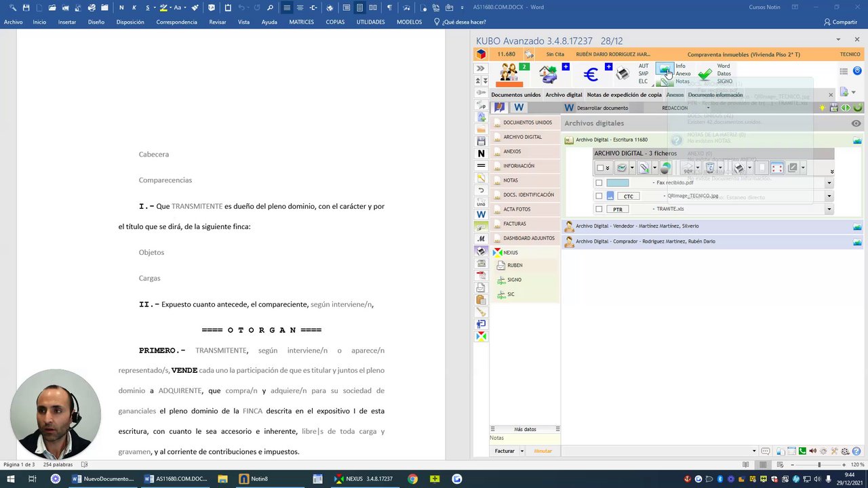Open the MATRICES tab in Word
The image size is (868, 488).
click(302, 22)
